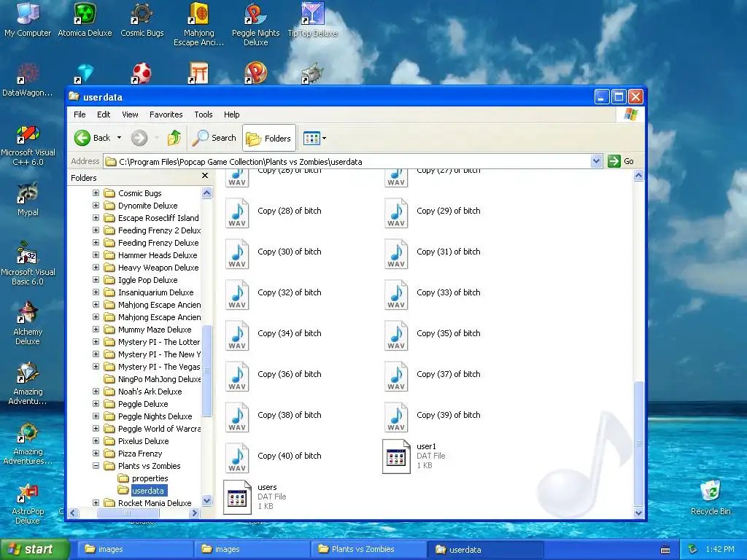Image resolution: width=747 pixels, height=560 pixels.
Task: Open the File menu
Action: pos(80,114)
